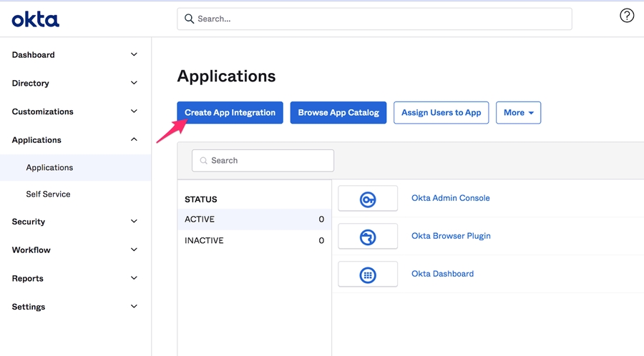Expand the Customizations sidebar section

tap(134, 112)
